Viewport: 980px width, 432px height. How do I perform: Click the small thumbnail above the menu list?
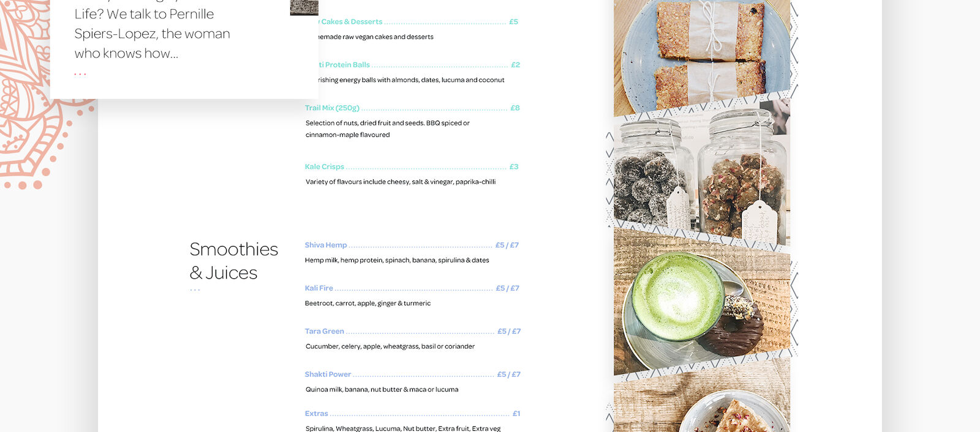304,7
